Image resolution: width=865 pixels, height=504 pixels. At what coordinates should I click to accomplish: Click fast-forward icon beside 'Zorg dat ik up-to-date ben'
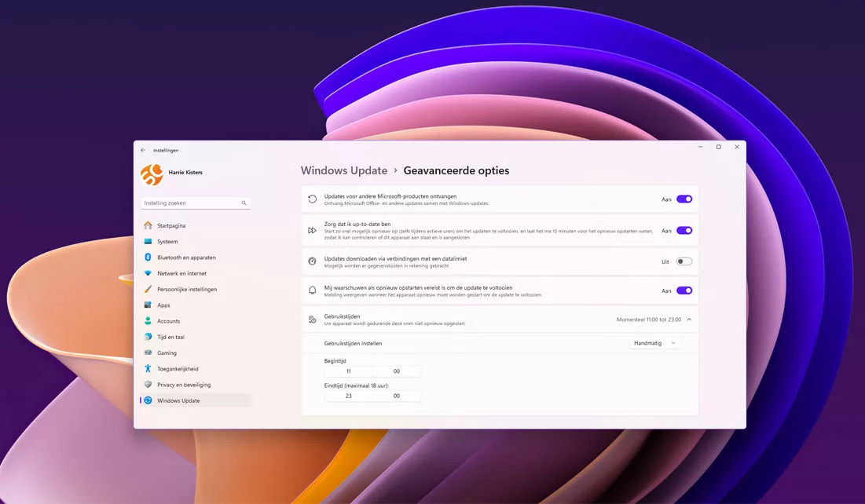tap(312, 231)
